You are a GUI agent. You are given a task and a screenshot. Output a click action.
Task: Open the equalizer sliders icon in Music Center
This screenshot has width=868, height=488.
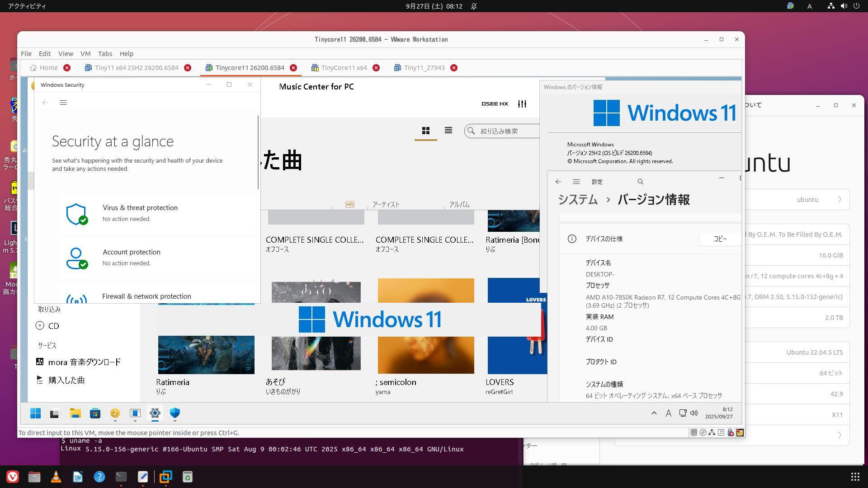(522, 104)
